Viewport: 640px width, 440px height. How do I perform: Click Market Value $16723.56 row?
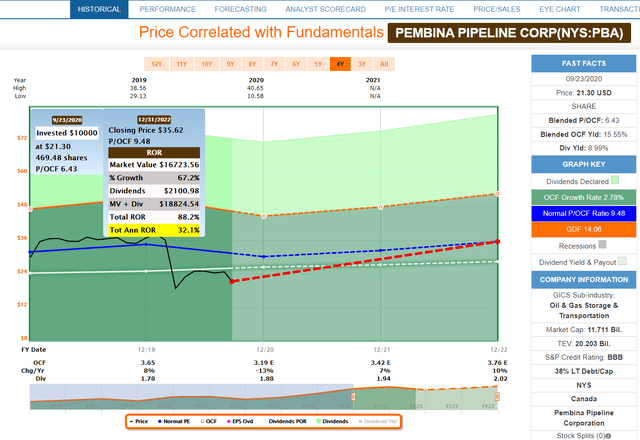coord(154,164)
